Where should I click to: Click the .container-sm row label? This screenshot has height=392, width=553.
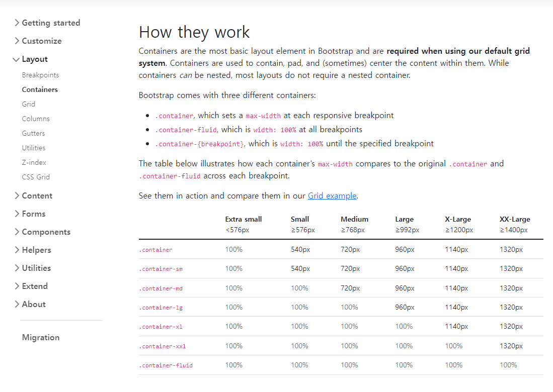point(161,269)
